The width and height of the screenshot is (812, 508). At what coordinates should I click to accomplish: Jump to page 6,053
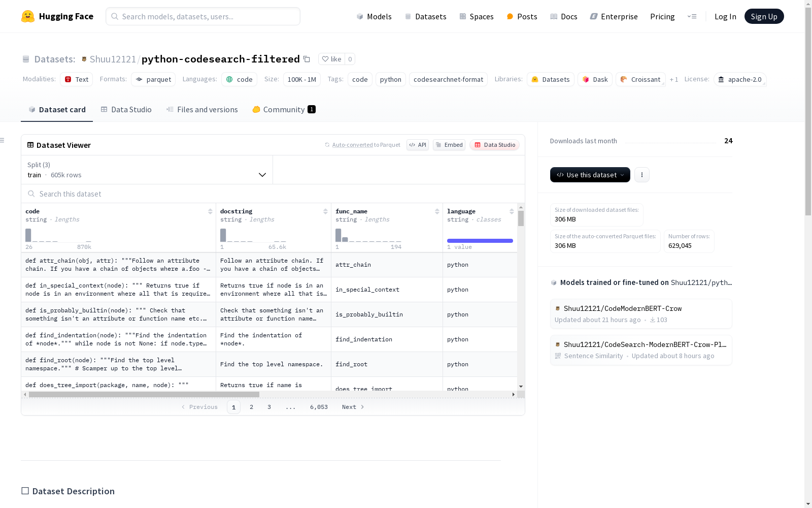click(x=319, y=407)
